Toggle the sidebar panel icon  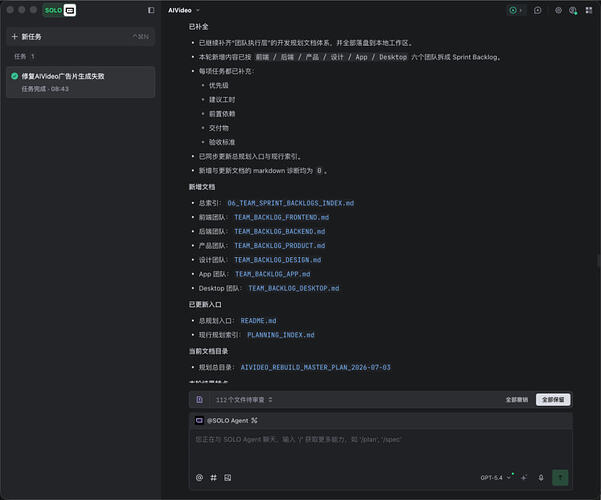pos(151,10)
